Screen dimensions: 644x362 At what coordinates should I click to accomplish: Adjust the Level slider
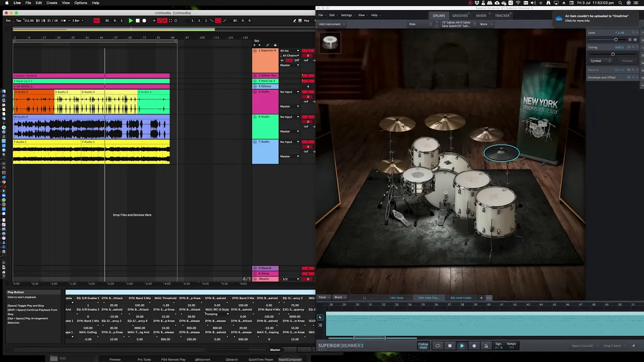(x=616, y=40)
